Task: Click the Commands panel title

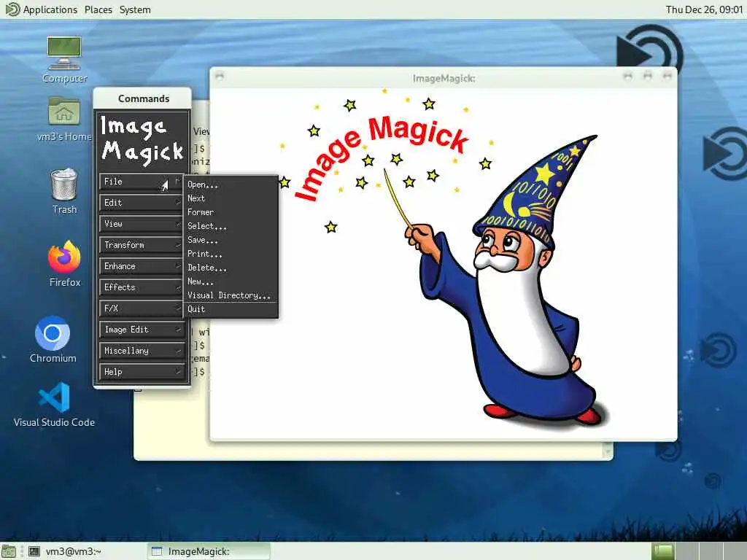Action: tap(144, 98)
